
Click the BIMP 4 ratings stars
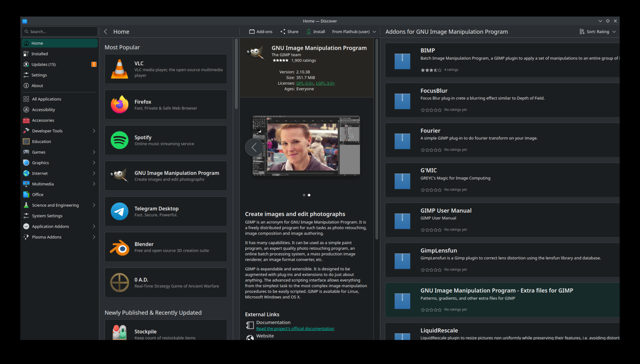coord(431,70)
